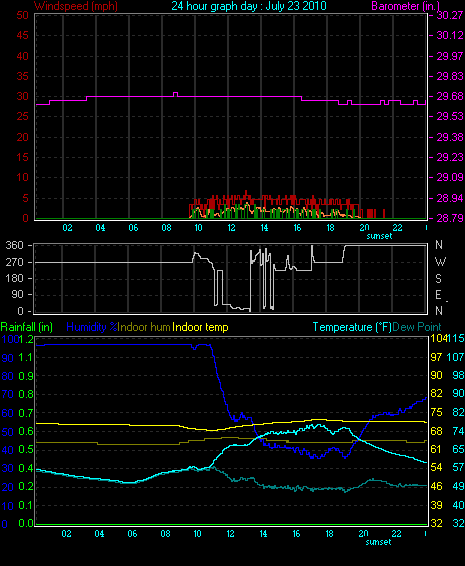Select the yellow indoor temp 104 value
The width and height of the screenshot is (465, 566).
pyautogui.click(x=438, y=338)
